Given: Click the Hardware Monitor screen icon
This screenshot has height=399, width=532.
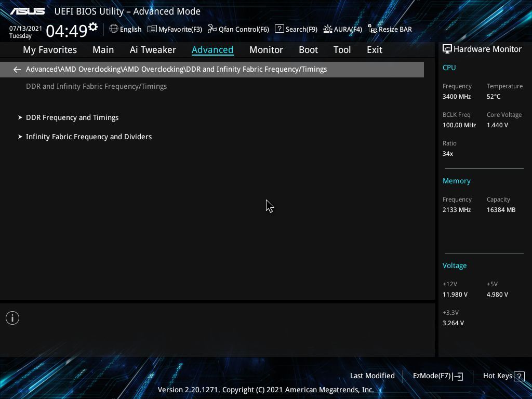Looking at the screenshot, I should tap(447, 49).
